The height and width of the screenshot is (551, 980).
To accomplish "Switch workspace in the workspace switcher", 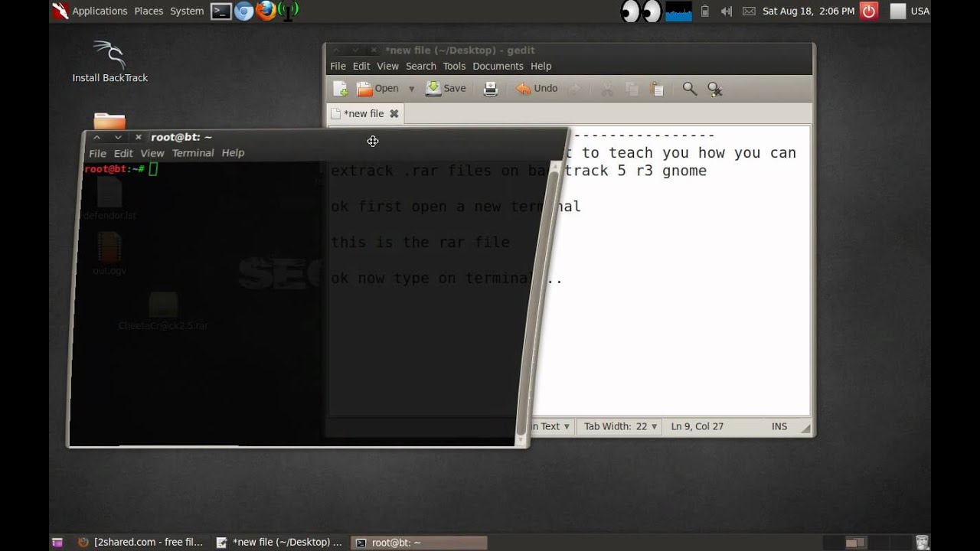I will point(854,543).
